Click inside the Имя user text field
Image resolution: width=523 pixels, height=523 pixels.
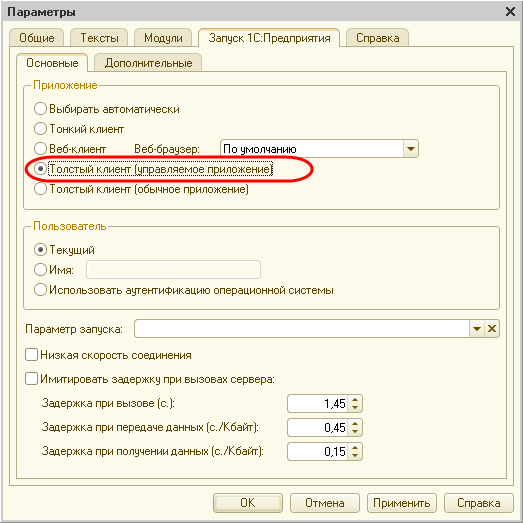coord(173,270)
